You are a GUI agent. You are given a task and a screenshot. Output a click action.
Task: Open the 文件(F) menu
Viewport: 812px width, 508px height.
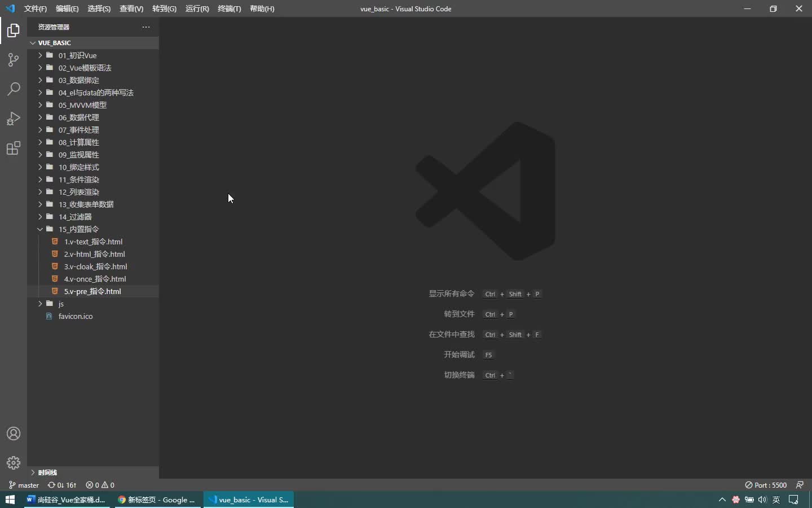[x=36, y=8]
